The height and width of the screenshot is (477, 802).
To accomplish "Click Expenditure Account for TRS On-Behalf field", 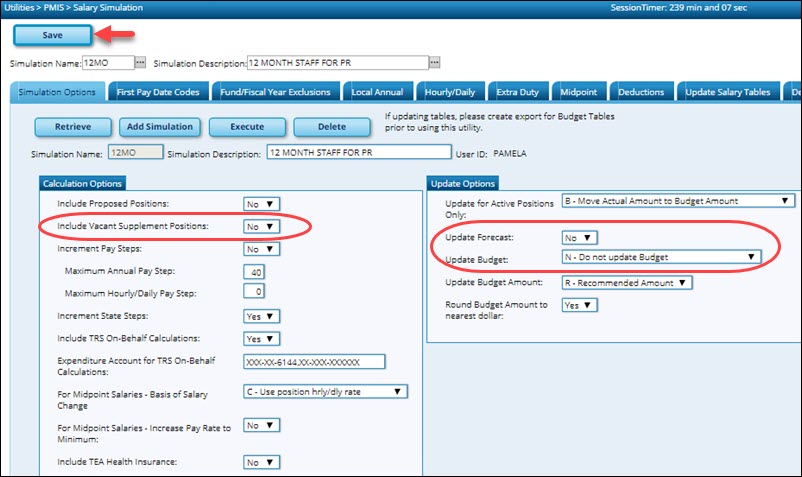I will coord(314,362).
